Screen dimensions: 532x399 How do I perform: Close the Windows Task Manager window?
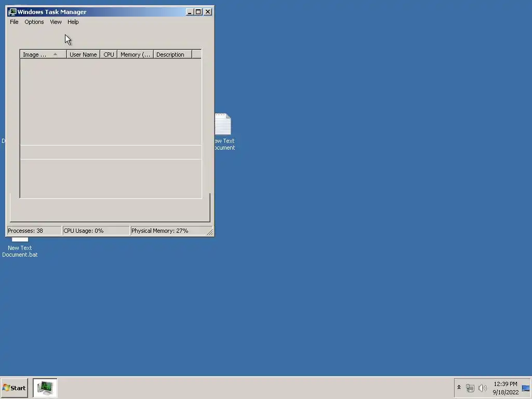click(208, 12)
